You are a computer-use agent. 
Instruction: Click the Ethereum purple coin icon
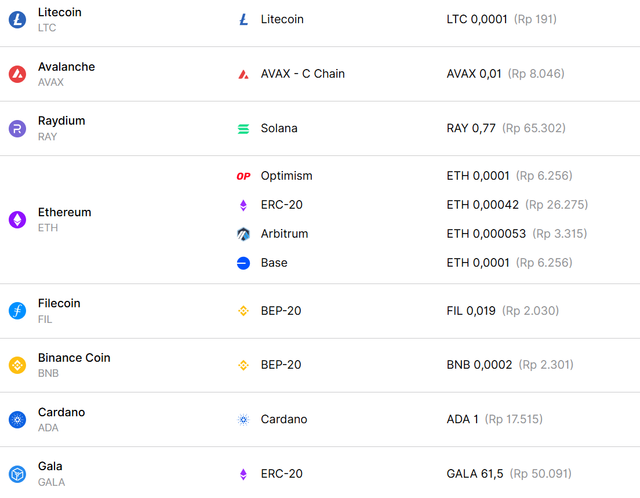[18, 220]
